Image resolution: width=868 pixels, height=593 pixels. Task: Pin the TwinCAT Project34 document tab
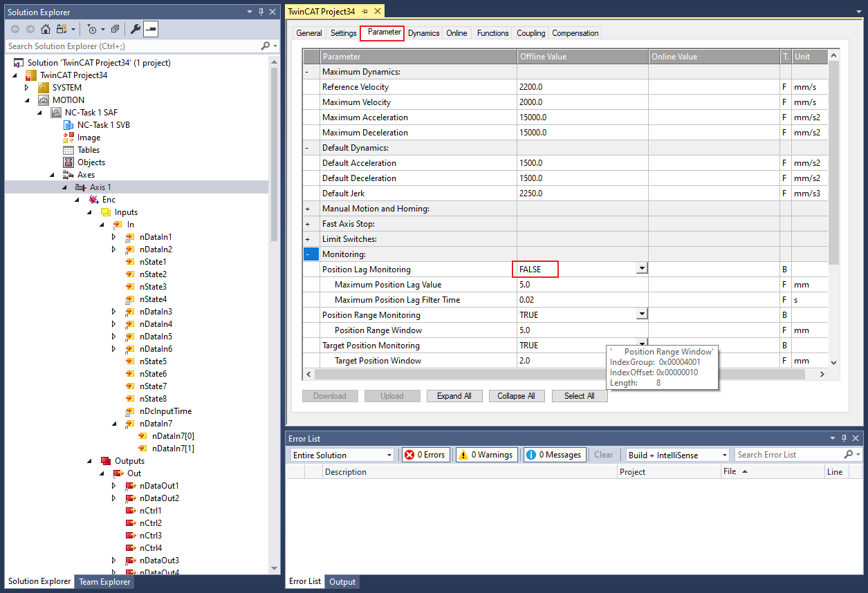364,12
